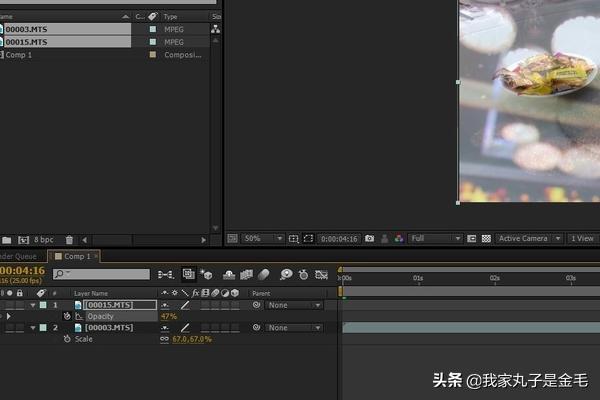Toggle hide shy layers in timeline
The height and width of the screenshot is (400, 600).
click(x=229, y=274)
